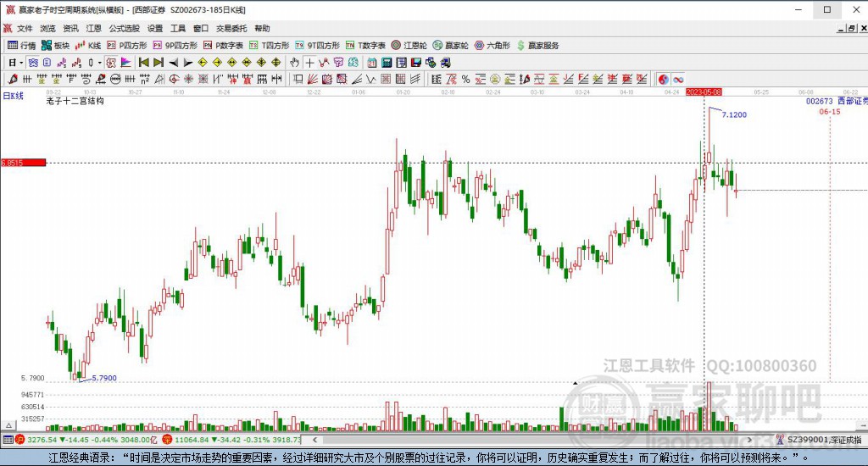This screenshot has height=466, width=868.
Task: Click the 06-15 forecast date label
Action: click(x=830, y=112)
